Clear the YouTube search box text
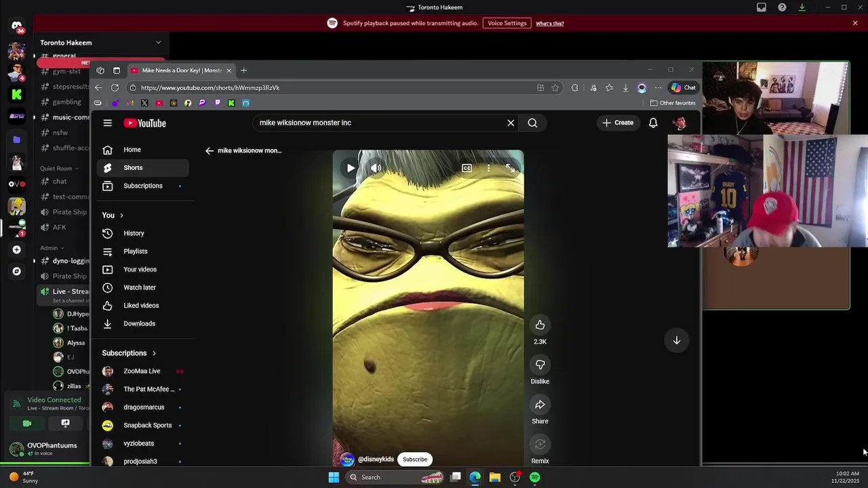The height and width of the screenshot is (488, 868). click(511, 123)
